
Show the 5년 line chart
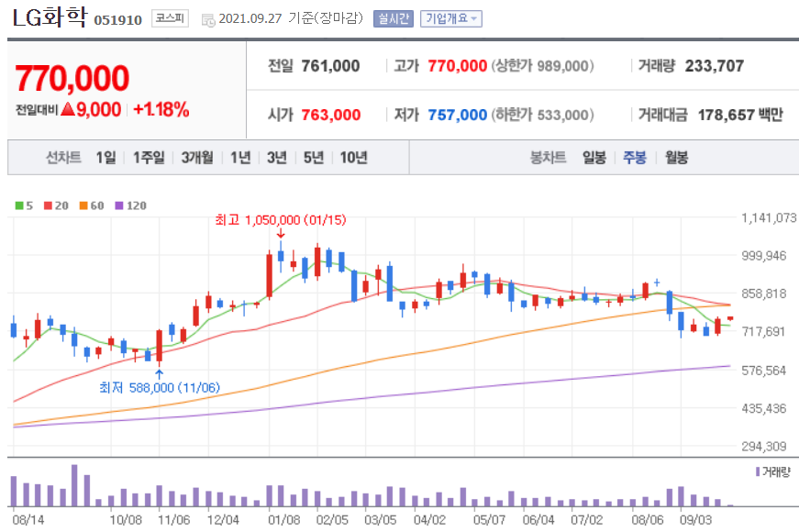(x=314, y=158)
